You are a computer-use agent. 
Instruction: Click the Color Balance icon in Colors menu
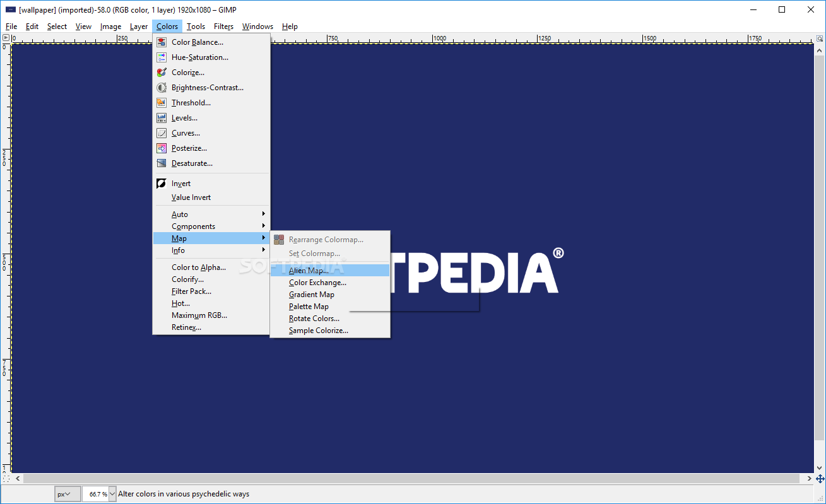162,42
